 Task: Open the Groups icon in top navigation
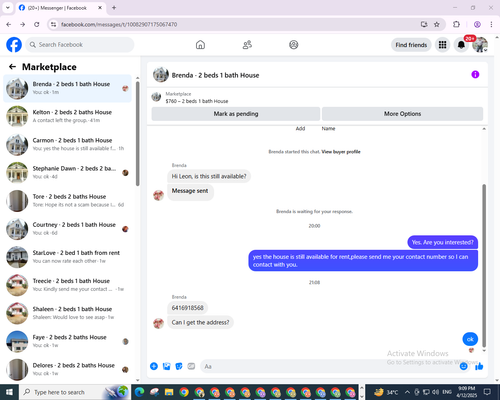point(294,45)
